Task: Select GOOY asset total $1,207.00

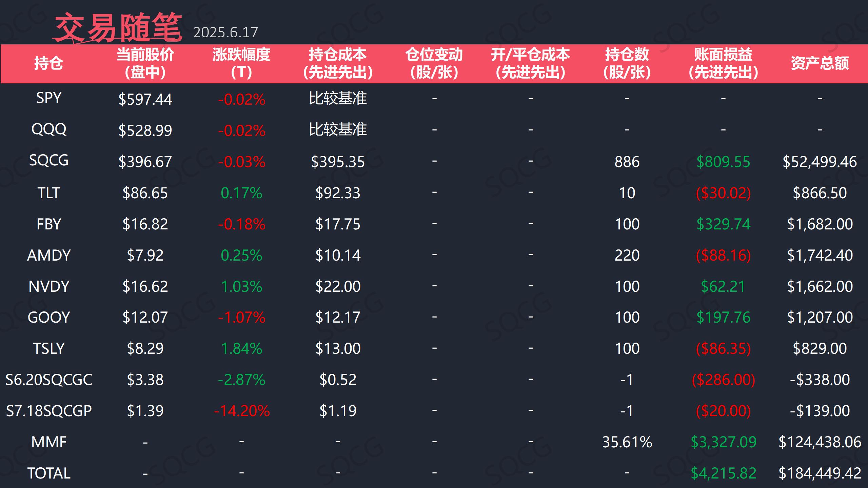Action: coord(820,318)
